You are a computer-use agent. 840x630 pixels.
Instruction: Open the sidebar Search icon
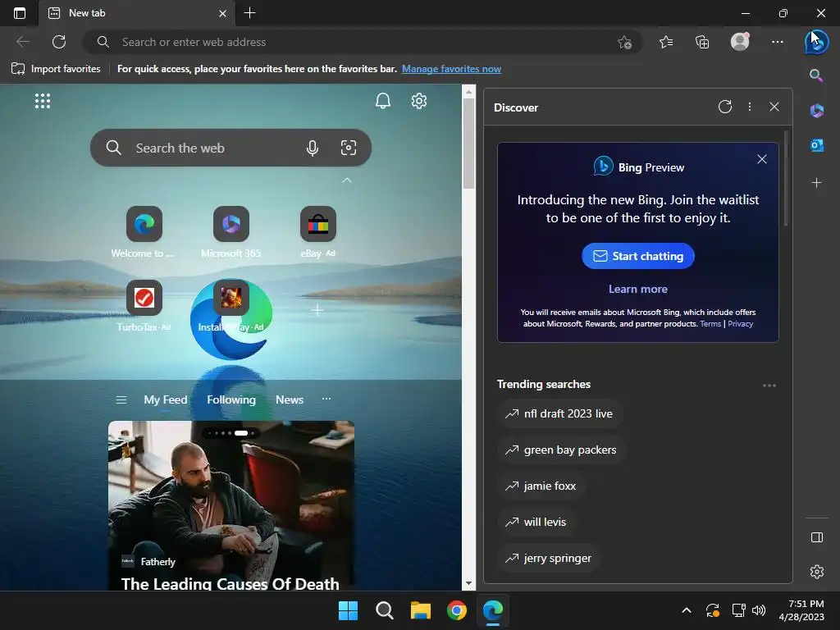pyautogui.click(x=816, y=75)
